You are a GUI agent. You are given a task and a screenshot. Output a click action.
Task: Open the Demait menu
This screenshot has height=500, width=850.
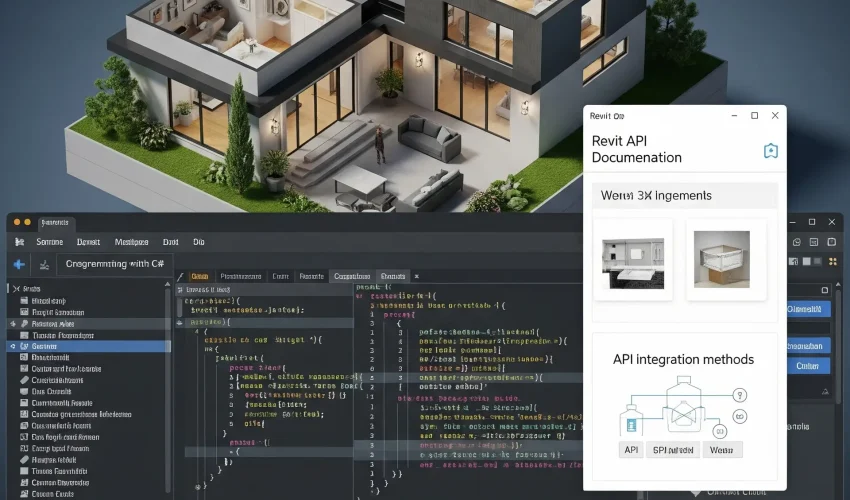[88, 242]
